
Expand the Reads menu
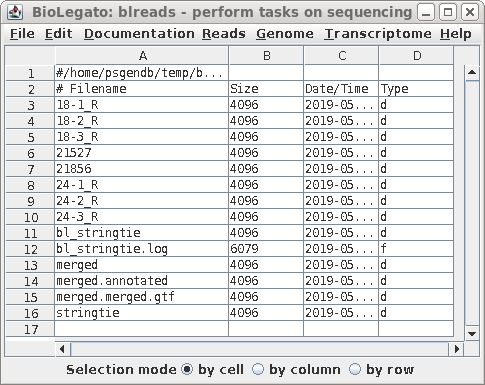(x=224, y=34)
